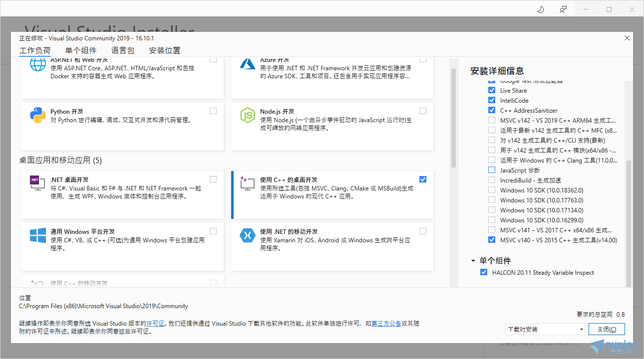Viewport: 644px width, 359px height.
Task: Collapse the individual components section arrow
Action: (x=473, y=261)
